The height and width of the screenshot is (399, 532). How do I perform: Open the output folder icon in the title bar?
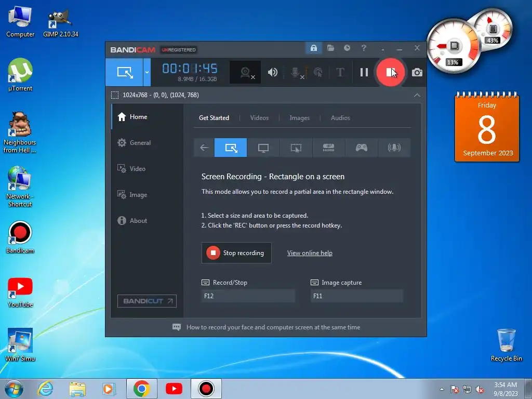point(330,48)
